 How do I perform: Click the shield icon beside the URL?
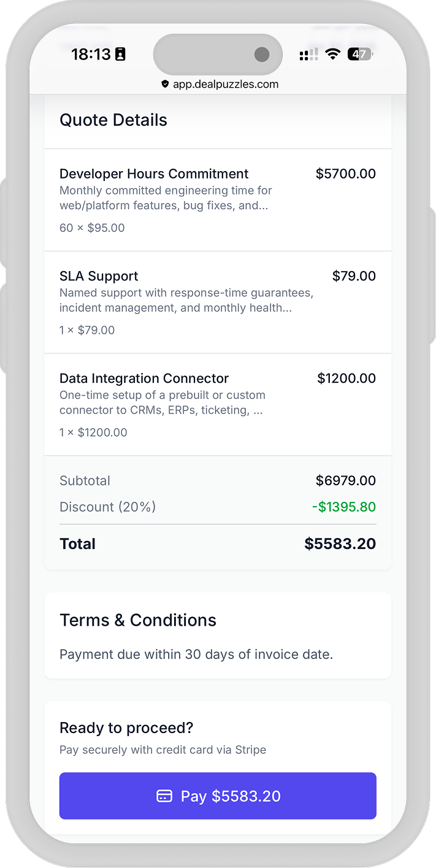[x=165, y=84]
